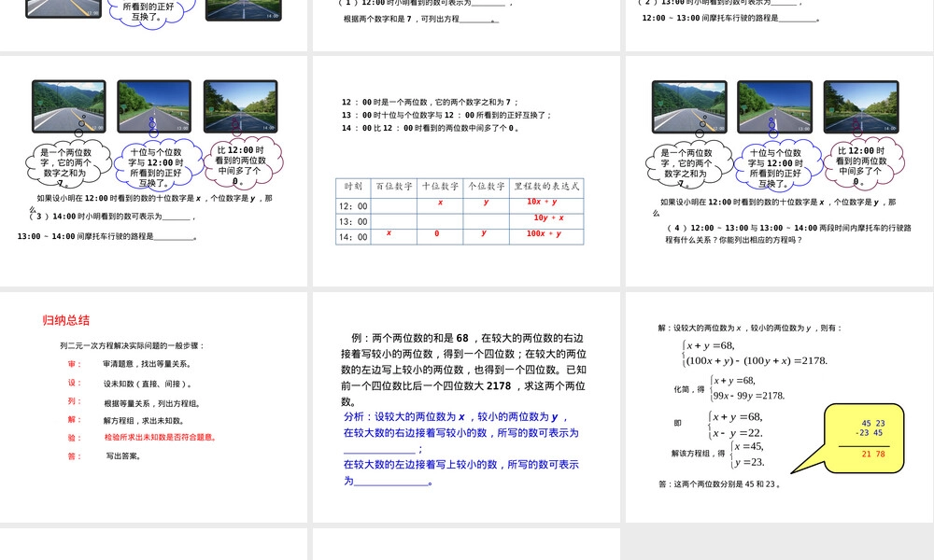
Task: Click the 10y + x expression cell
Action: point(548,217)
